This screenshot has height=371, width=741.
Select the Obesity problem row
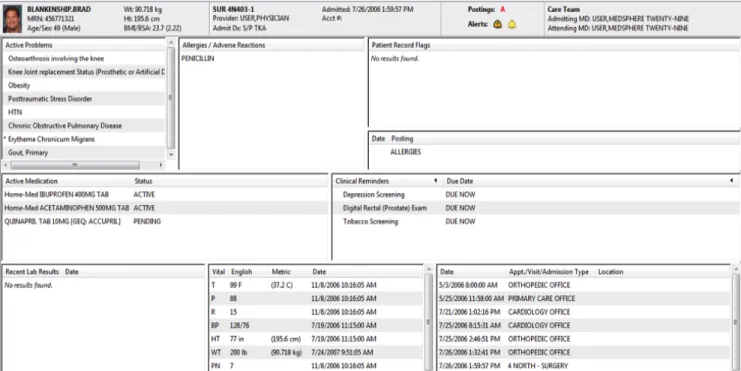(x=84, y=86)
